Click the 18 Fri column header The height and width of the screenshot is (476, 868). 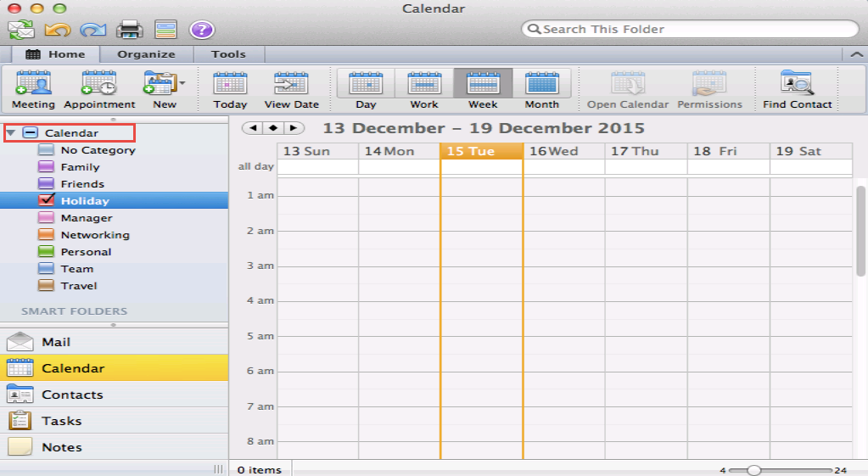point(729,151)
